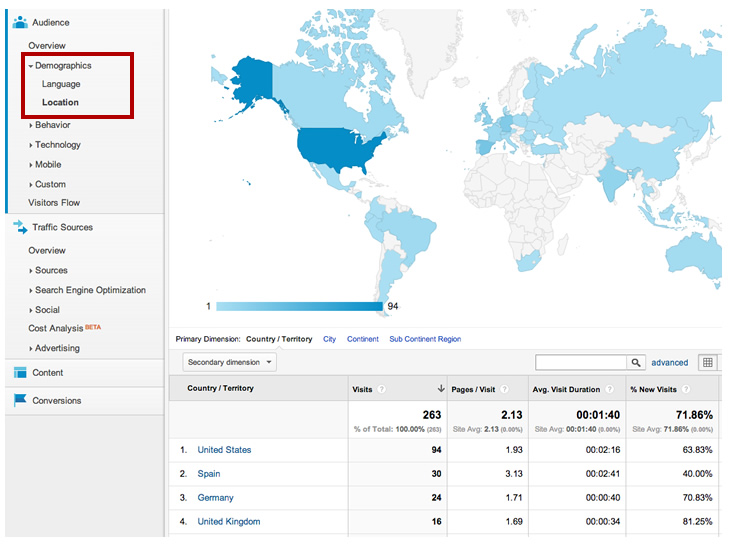730x544 pixels.
Task: Click the Visits sort descending arrow
Action: tap(440, 388)
